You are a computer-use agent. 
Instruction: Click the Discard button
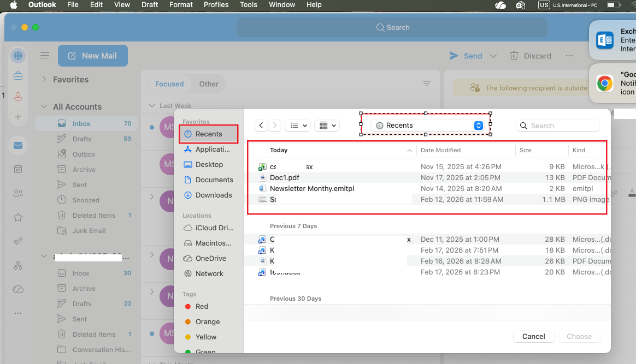[x=530, y=56]
